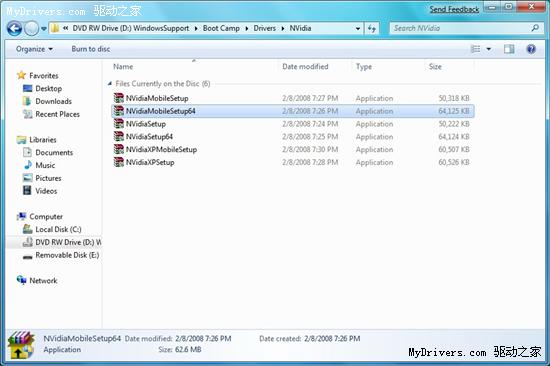
Task: Open the Music library
Action: coord(45,165)
